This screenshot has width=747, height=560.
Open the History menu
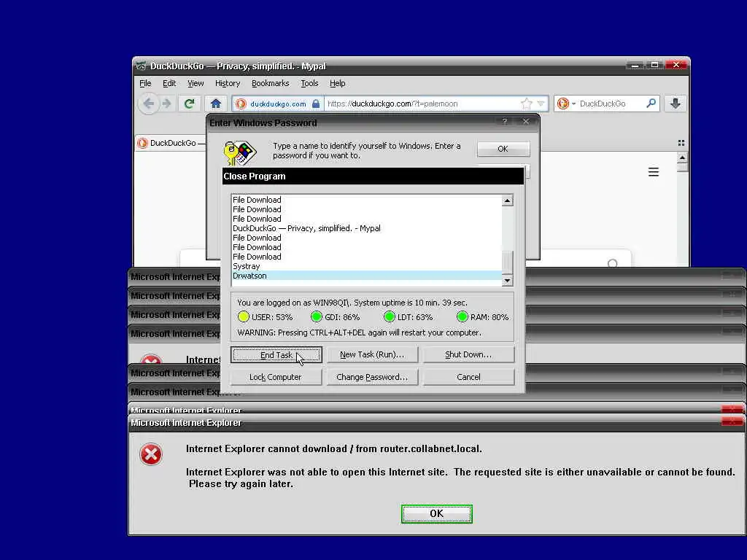(228, 83)
